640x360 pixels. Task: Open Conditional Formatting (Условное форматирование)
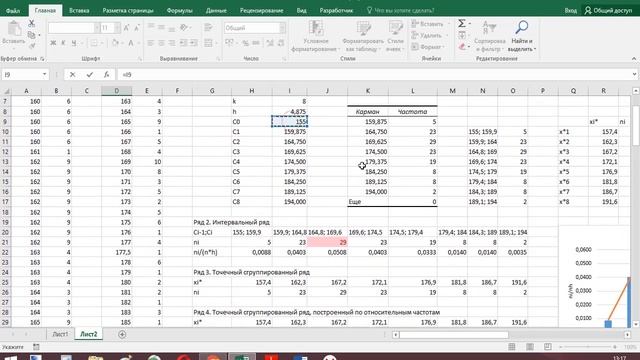click(x=316, y=36)
